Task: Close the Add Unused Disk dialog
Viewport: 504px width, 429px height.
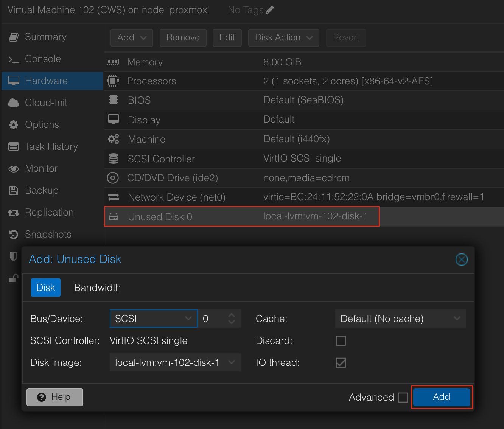Action: click(461, 260)
